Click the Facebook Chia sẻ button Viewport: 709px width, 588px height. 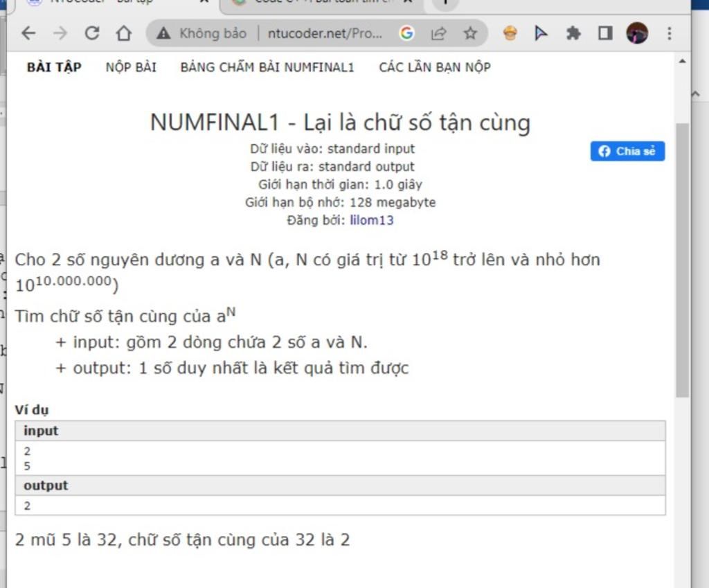(627, 151)
